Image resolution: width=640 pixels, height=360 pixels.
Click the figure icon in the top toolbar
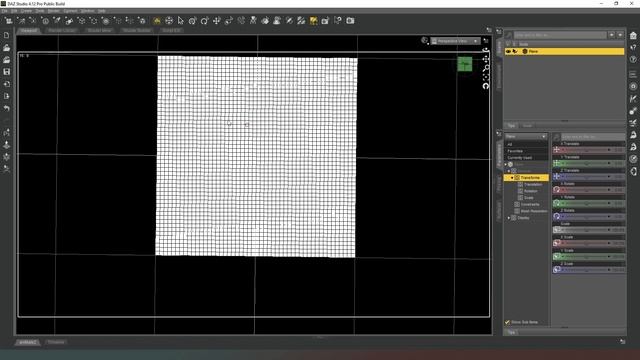coord(253,20)
